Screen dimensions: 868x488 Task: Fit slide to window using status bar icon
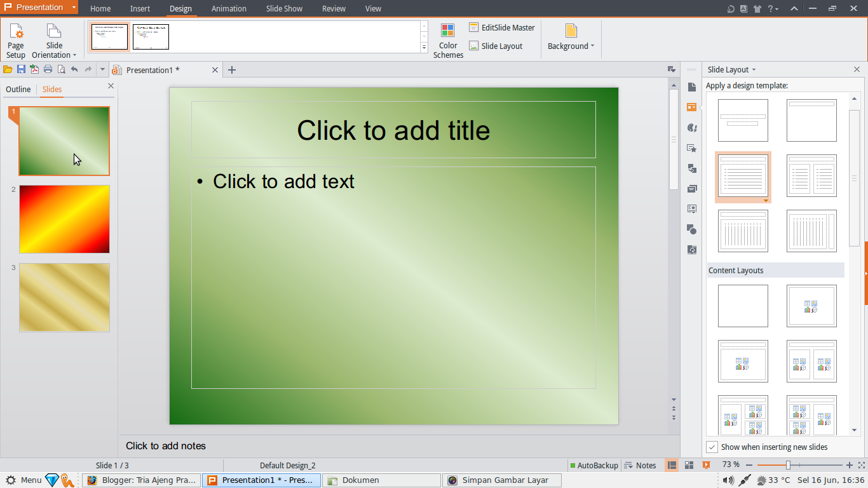tap(862, 465)
